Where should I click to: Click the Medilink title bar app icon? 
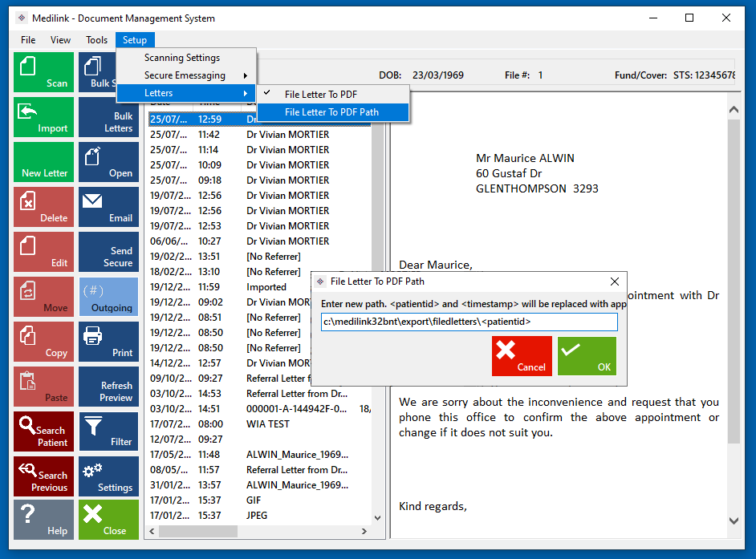[x=22, y=18]
